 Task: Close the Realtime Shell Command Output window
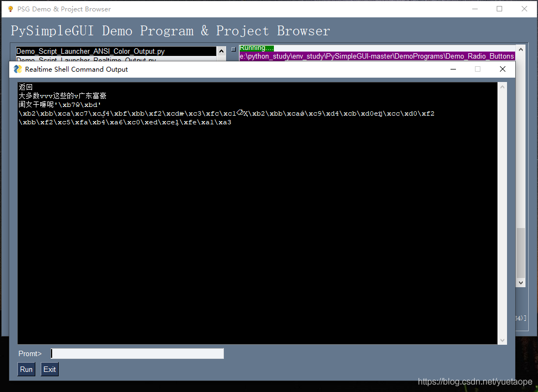pos(503,69)
